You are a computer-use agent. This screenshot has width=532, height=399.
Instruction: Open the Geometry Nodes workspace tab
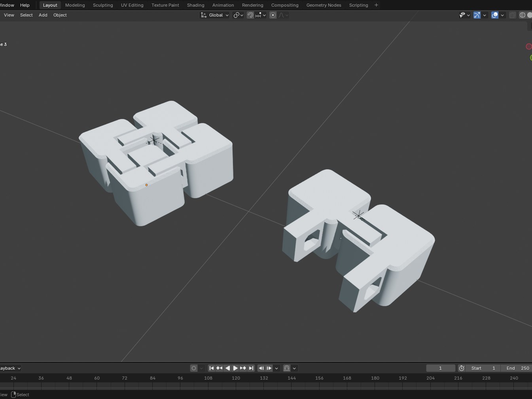coord(324,5)
